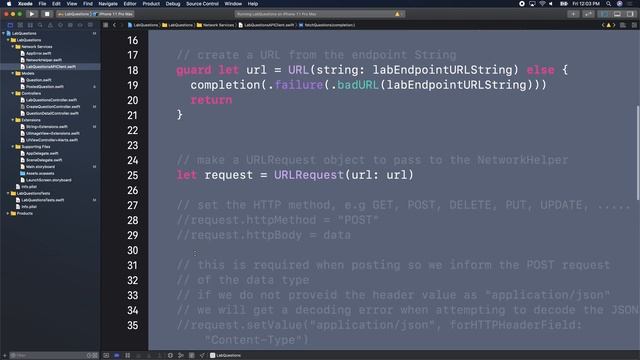
Task: Open the adjust editor options icon
Action: point(623,25)
